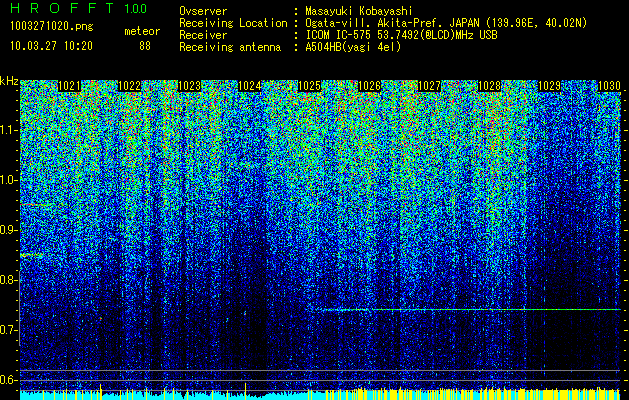Click the 1.1 frequency axis label
Viewport: 629px width, 400px height.
[x=8, y=130]
